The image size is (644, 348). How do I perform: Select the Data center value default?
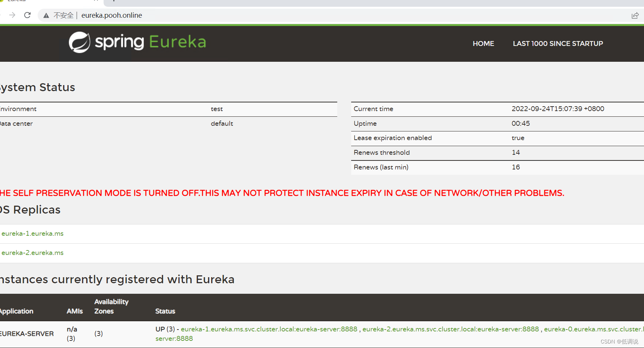coord(222,124)
